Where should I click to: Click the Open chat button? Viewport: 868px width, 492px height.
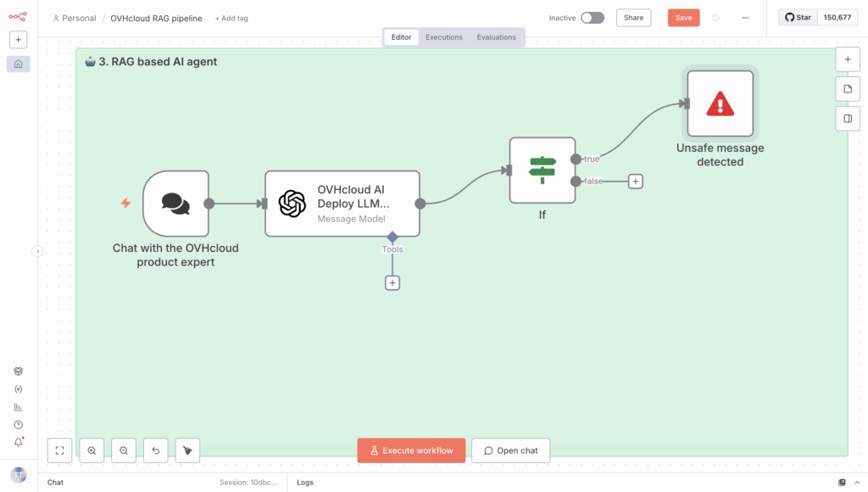[x=510, y=450]
